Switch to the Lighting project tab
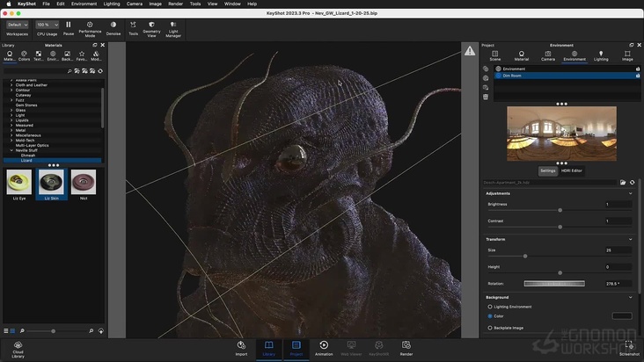Image resolution: width=644 pixels, height=362 pixels. [x=601, y=55]
